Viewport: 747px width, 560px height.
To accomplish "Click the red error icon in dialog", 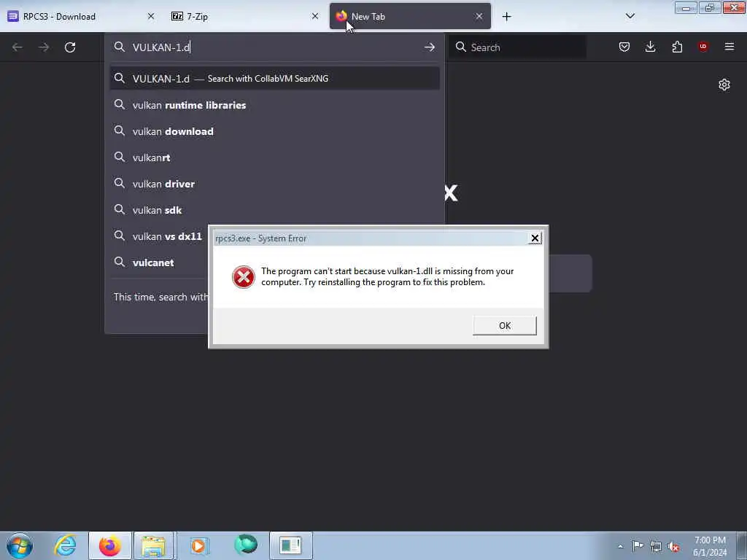I will (x=244, y=277).
